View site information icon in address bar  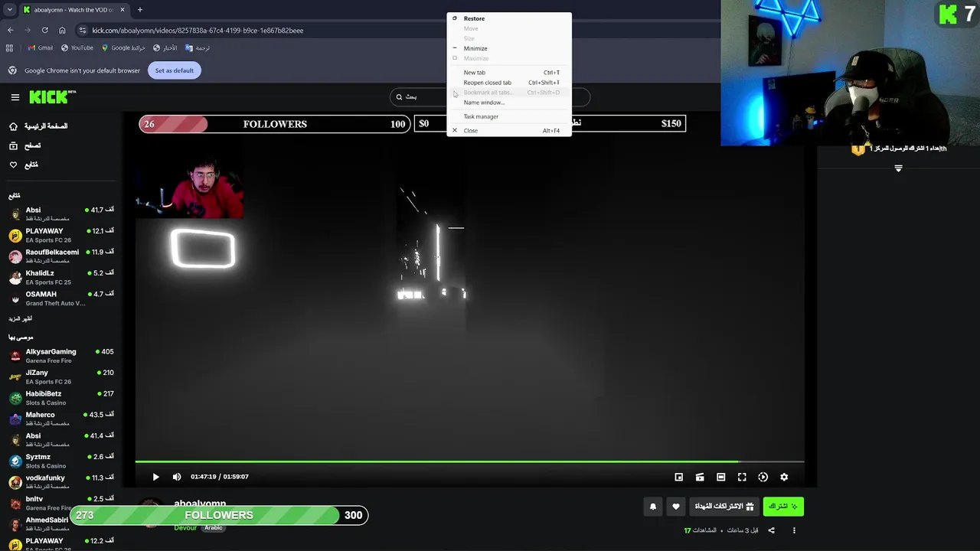pos(83,31)
